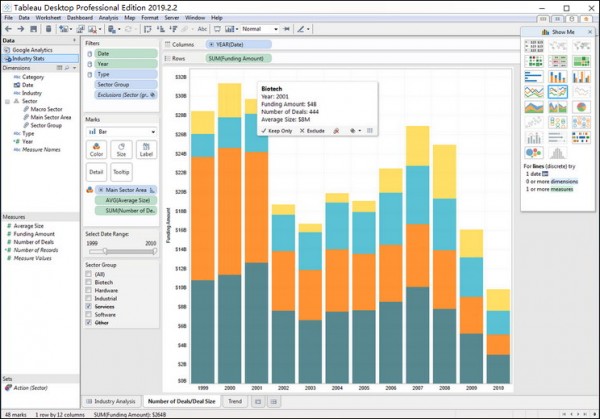
Task: Expand the YEAR(Date) pill on Columns
Action: (211, 44)
